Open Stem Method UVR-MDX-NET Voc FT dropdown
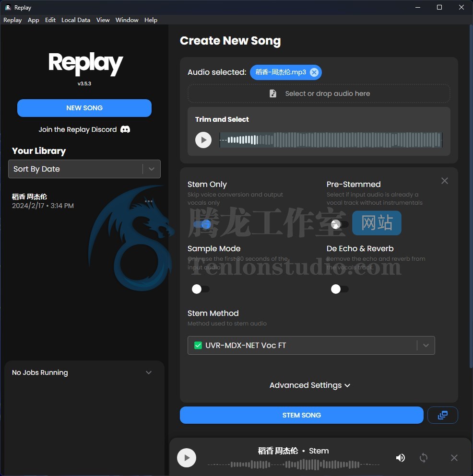 coord(311,345)
